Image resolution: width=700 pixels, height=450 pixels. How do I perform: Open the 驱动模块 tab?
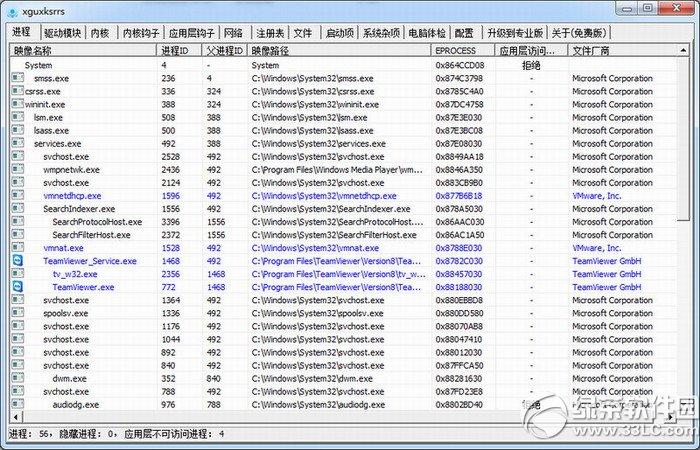62,33
